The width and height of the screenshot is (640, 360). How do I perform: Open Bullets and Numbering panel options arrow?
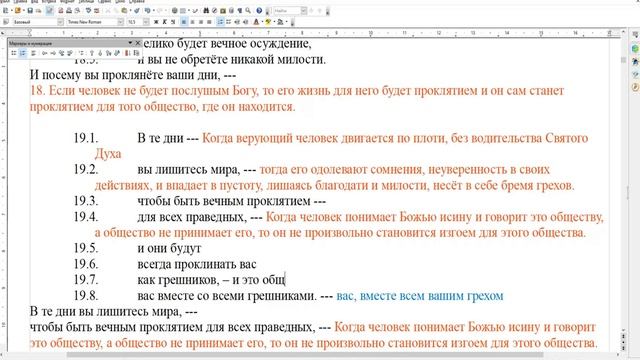click(130, 43)
